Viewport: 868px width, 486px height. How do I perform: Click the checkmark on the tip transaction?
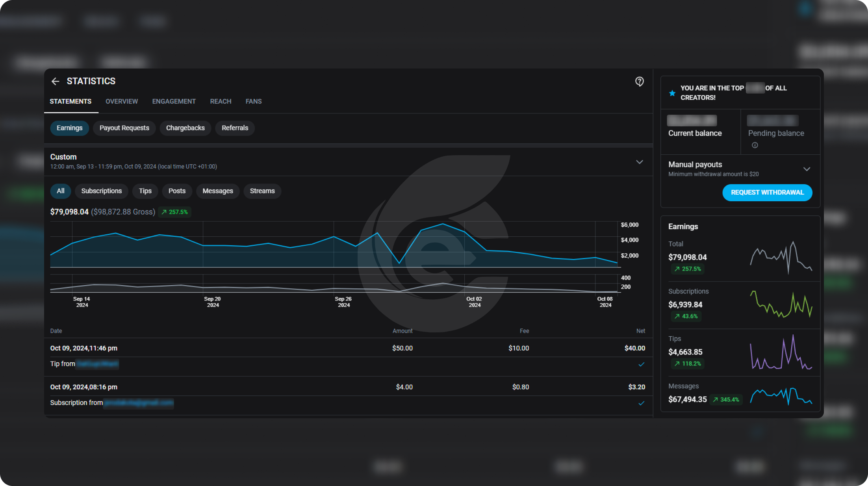(x=641, y=364)
